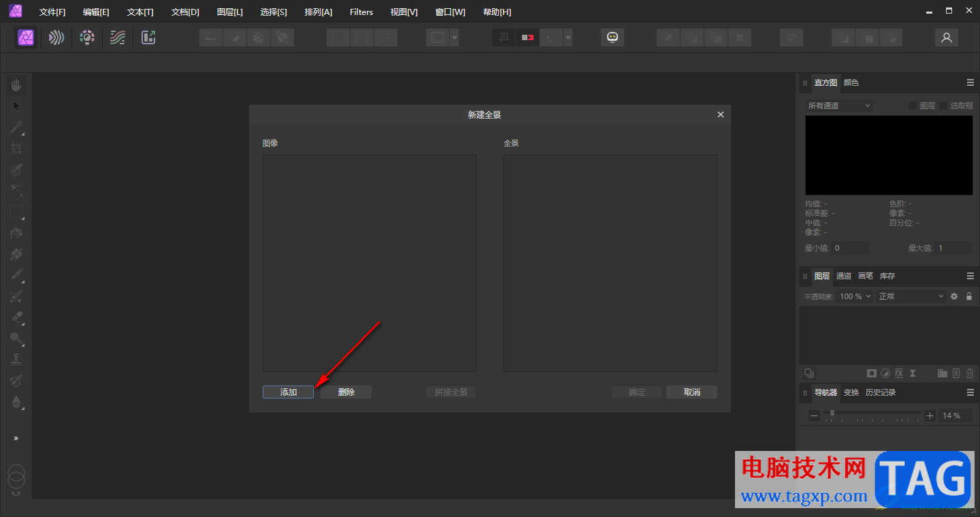Select the Hand view tool
Image resolution: width=980 pixels, height=517 pixels.
click(16, 85)
